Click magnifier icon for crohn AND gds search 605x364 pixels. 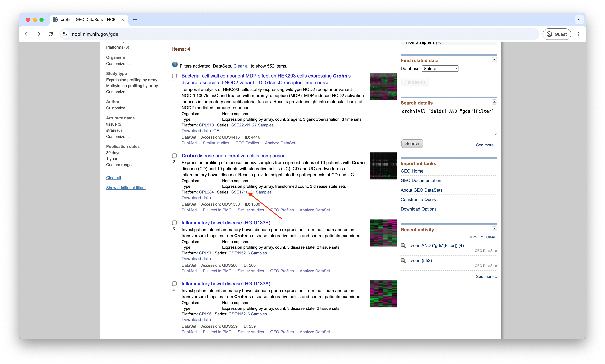coord(403,245)
